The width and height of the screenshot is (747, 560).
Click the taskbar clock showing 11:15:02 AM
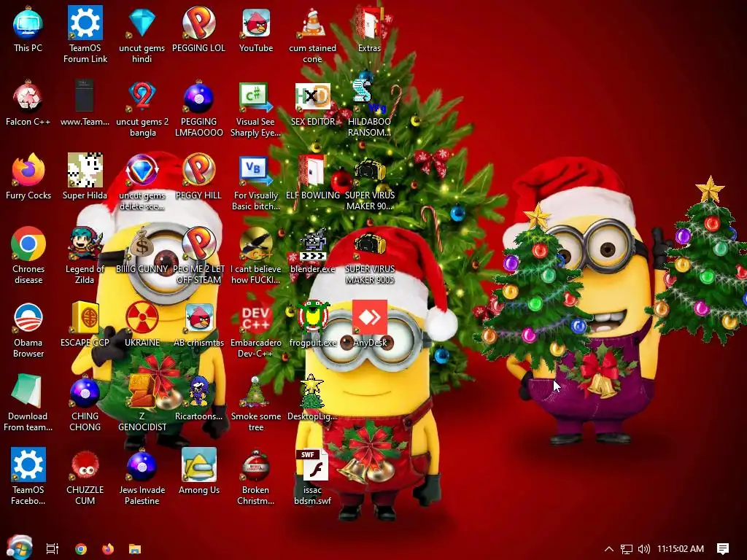tap(681, 549)
